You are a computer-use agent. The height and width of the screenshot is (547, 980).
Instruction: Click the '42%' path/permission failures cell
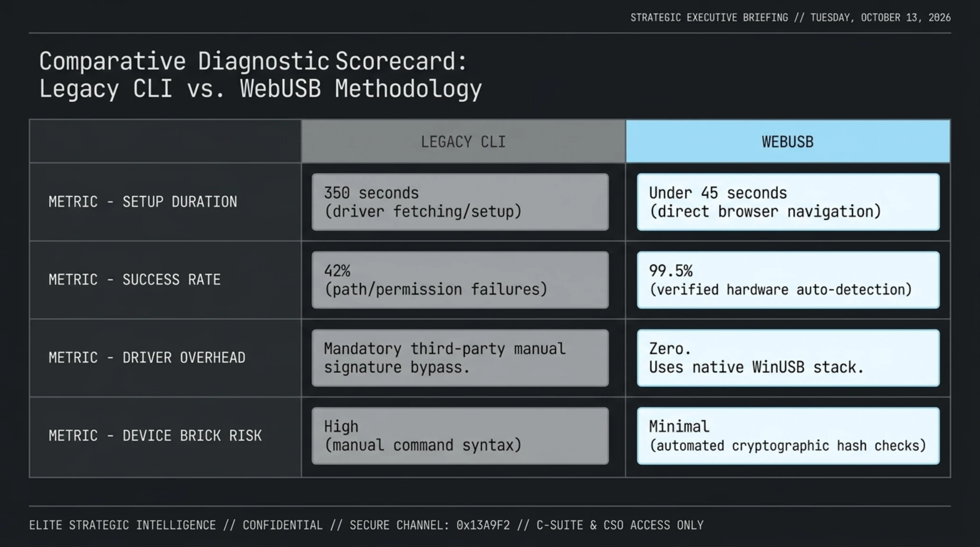pyautogui.click(x=460, y=280)
